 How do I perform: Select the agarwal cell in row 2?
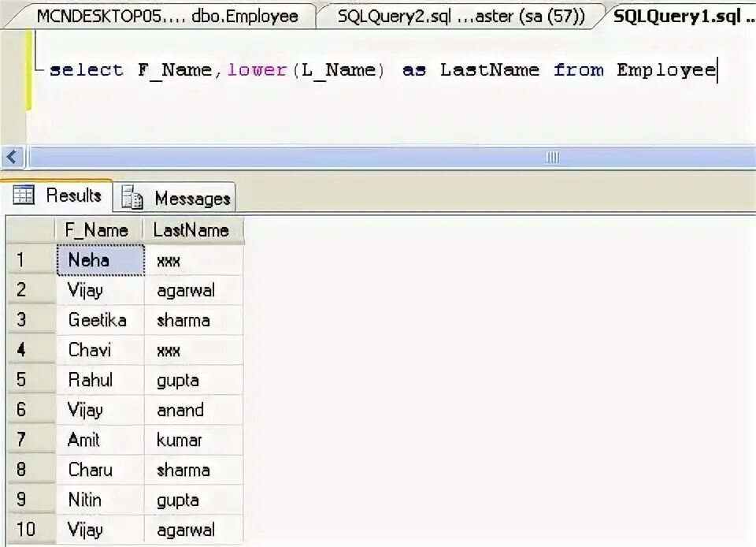(x=190, y=290)
